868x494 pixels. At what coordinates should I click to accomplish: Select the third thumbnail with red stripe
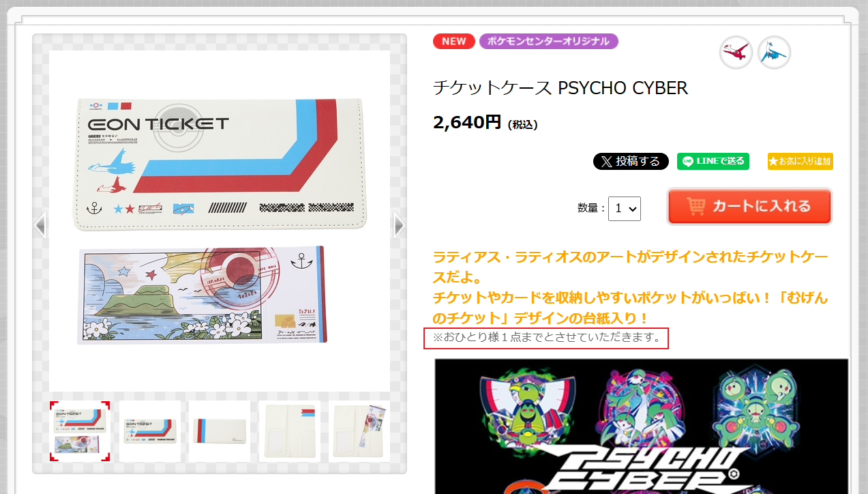[220, 431]
